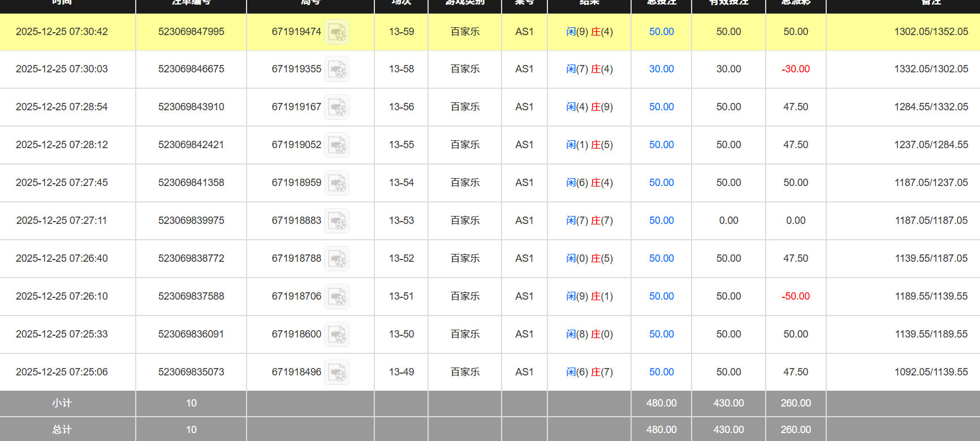Play the video replay for 671918788
980x441 pixels.
337,259
